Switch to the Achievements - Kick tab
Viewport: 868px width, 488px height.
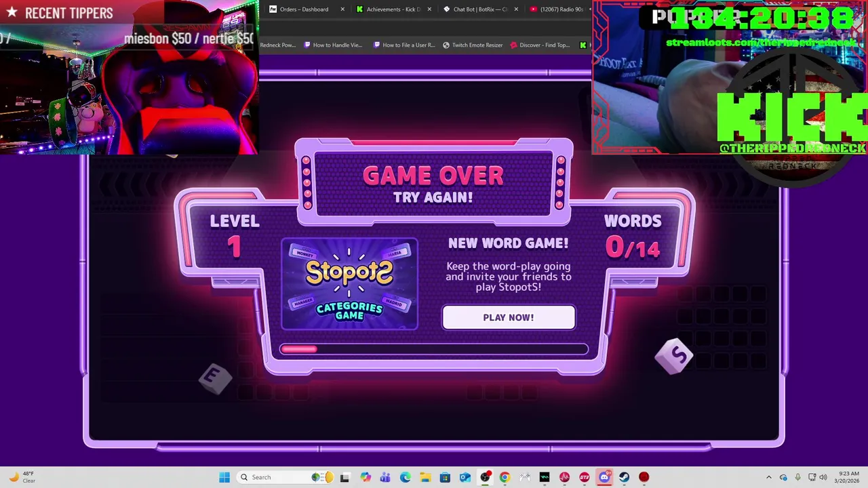(x=393, y=9)
